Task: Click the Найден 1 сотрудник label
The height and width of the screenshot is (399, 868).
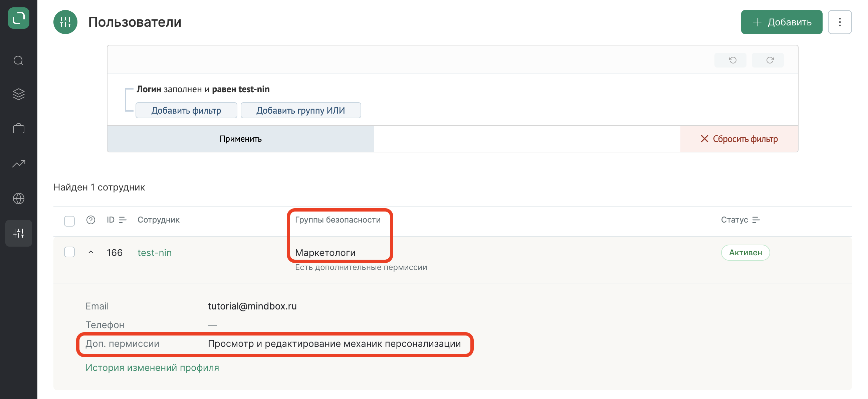Action: click(99, 187)
